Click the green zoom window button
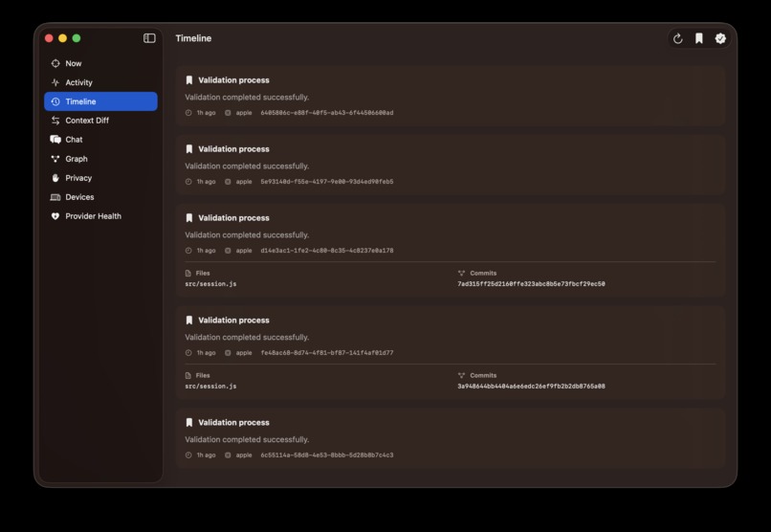 point(77,38)
